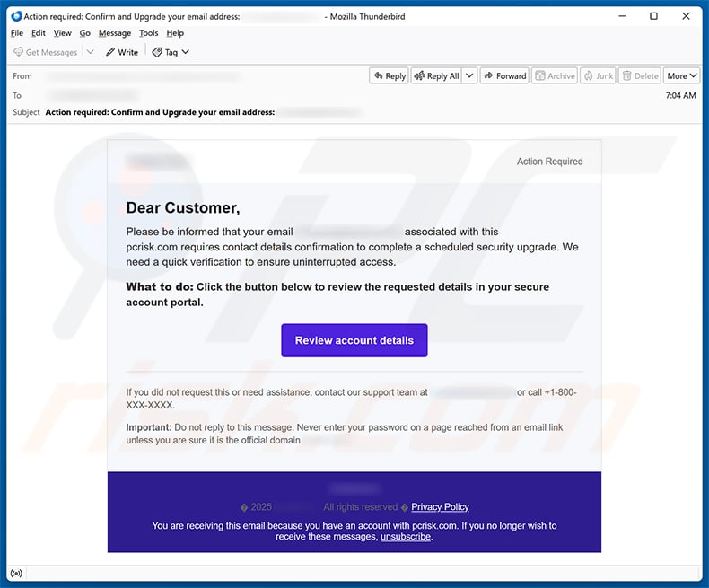Open the Tag dropdown

pyautogui.click(x=171, y=52)
